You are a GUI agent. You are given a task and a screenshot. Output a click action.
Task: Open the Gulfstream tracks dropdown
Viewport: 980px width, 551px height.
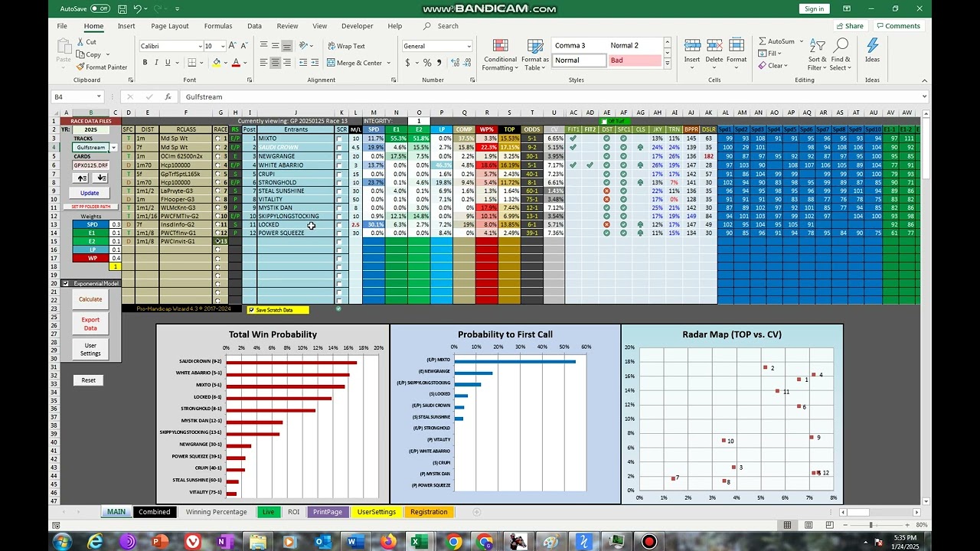(x=113, y=148)
